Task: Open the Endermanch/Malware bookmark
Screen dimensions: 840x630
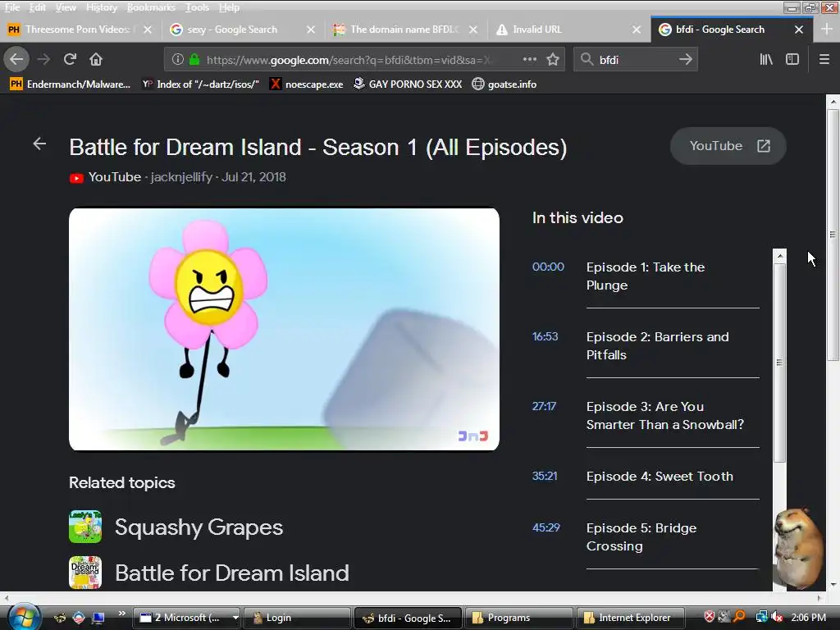Action: pyautogui.click(x=71, y=84)
